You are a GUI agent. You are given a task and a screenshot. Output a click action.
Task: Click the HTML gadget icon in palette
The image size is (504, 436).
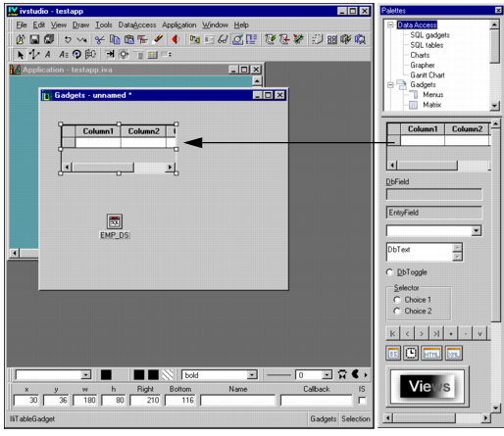pyautogui.click(x=431, y=353)
